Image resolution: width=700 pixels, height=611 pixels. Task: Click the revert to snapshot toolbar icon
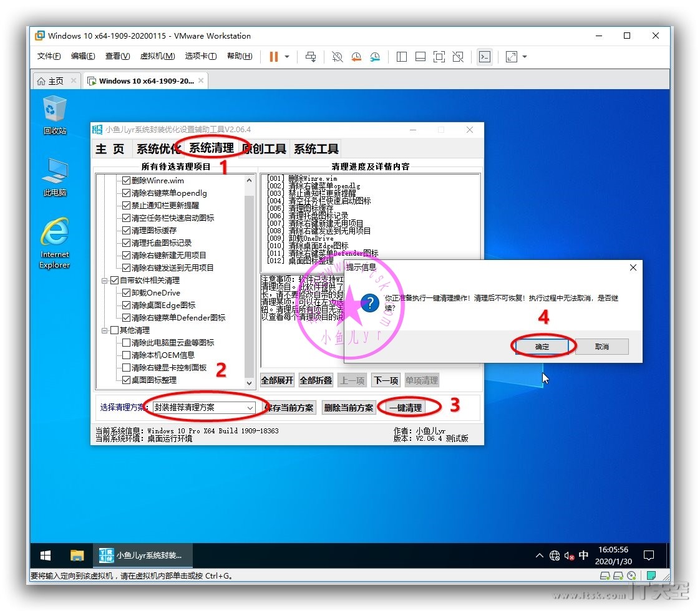(356, 57)
